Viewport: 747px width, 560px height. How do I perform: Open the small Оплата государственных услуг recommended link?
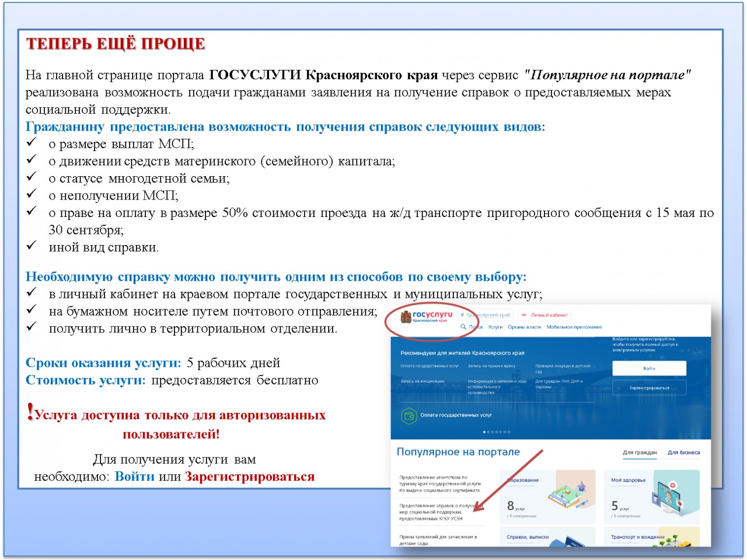click(430, 366)
